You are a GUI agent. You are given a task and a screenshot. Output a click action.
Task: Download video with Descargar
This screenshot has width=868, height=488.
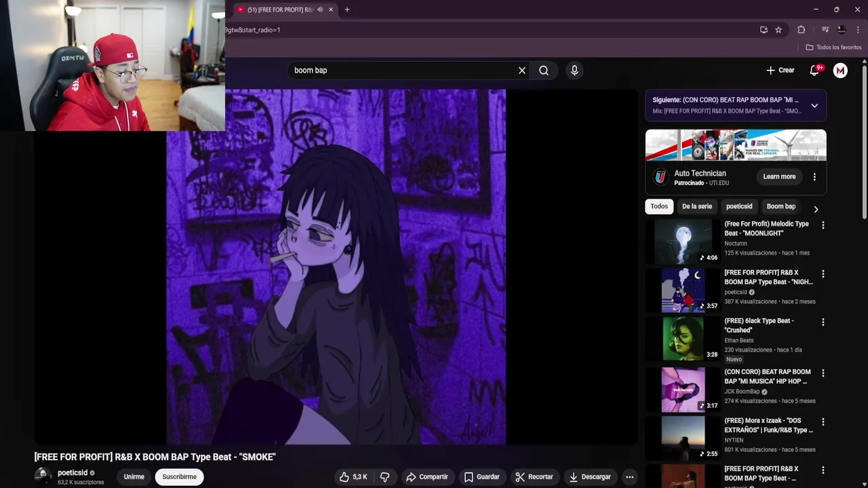590,477
